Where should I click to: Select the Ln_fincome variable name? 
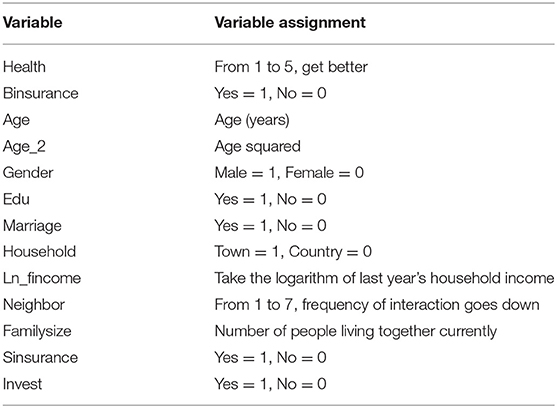[42, 278]
